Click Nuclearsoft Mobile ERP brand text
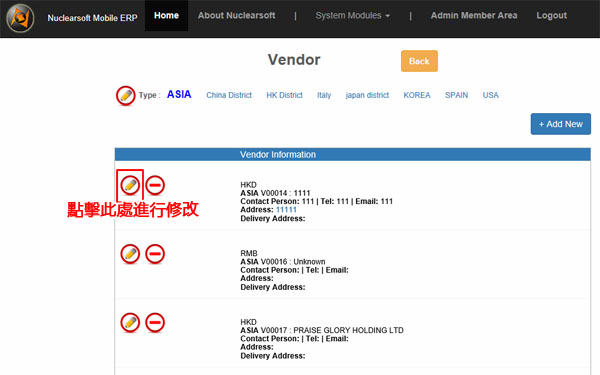 click(x=92, y=18)
